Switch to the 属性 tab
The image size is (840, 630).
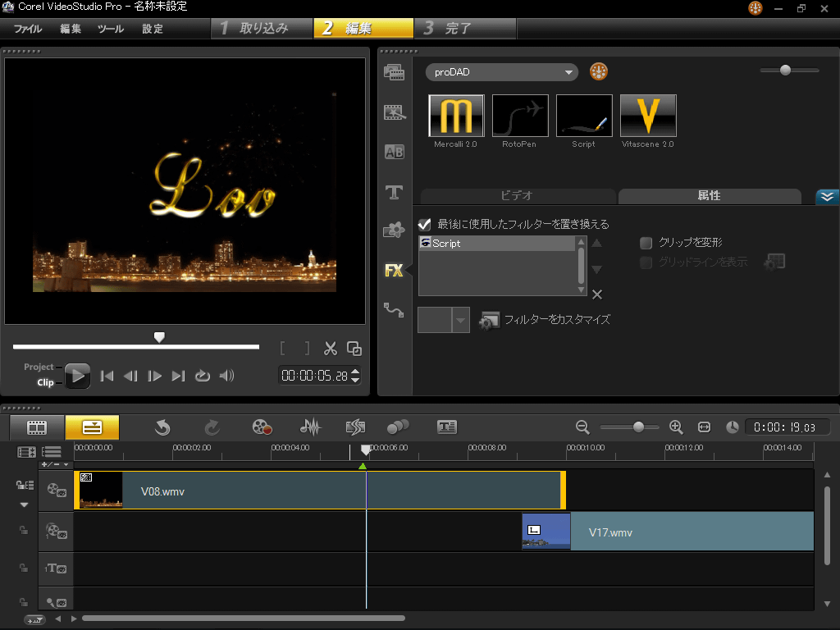[x=710, y=196]
